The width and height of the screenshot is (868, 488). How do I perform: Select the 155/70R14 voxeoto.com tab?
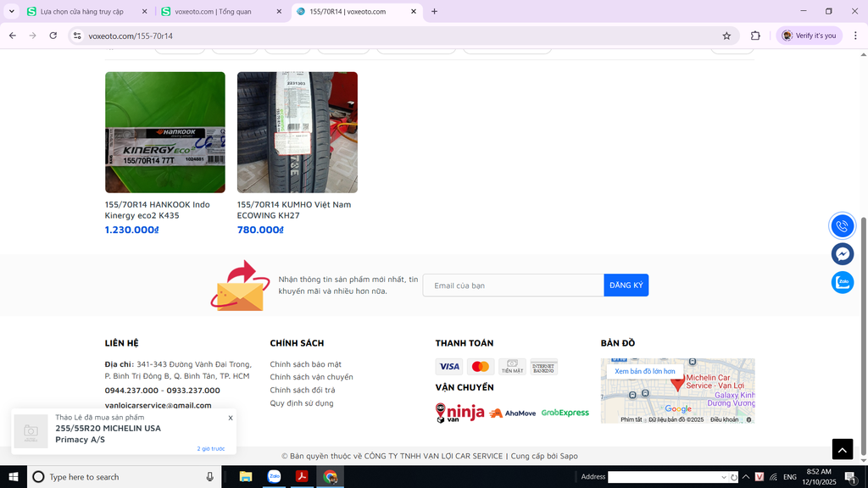tap(348, 11)
